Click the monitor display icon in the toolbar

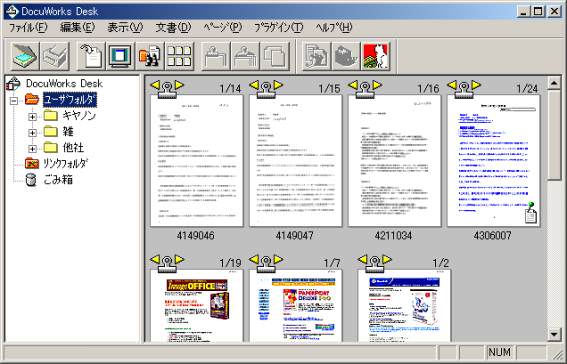click(x=120, y=56)
